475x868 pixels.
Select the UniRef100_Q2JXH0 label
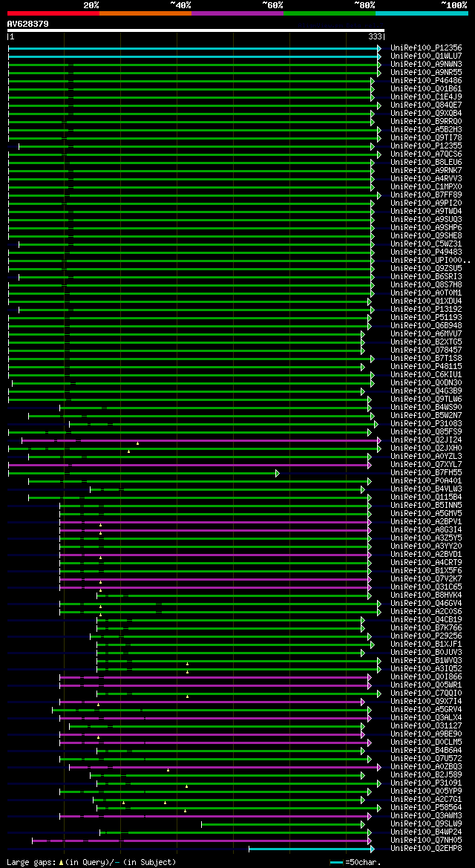pos(426,448)
